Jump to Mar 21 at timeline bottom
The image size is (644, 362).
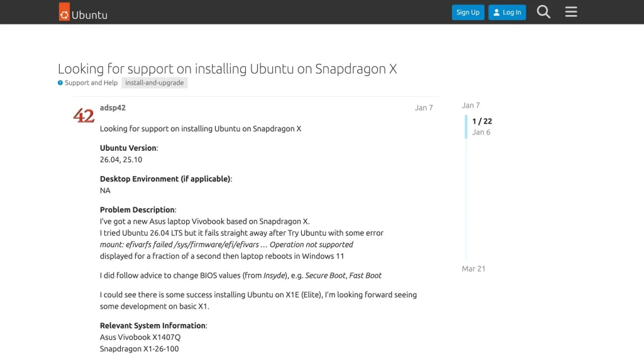point(474,269)
